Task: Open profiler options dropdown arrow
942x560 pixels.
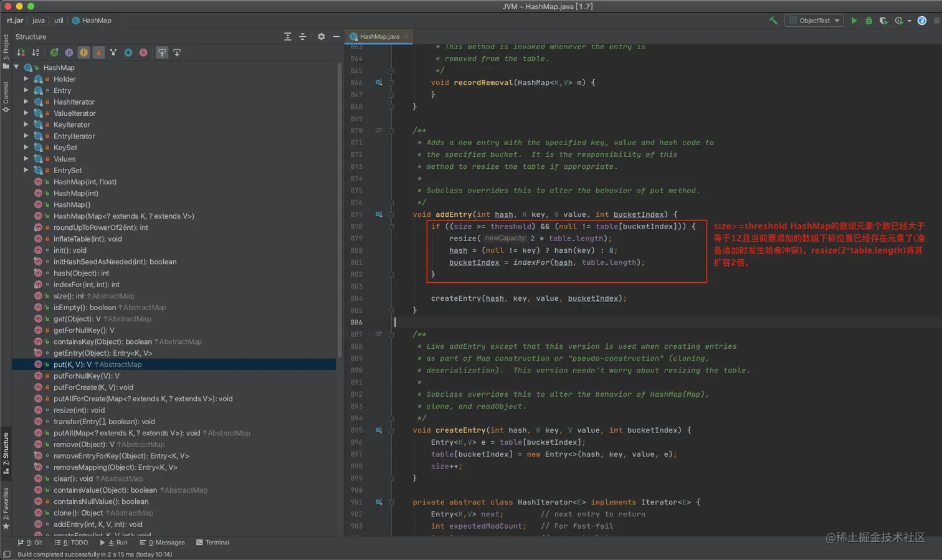Action: tap(909, 21)
